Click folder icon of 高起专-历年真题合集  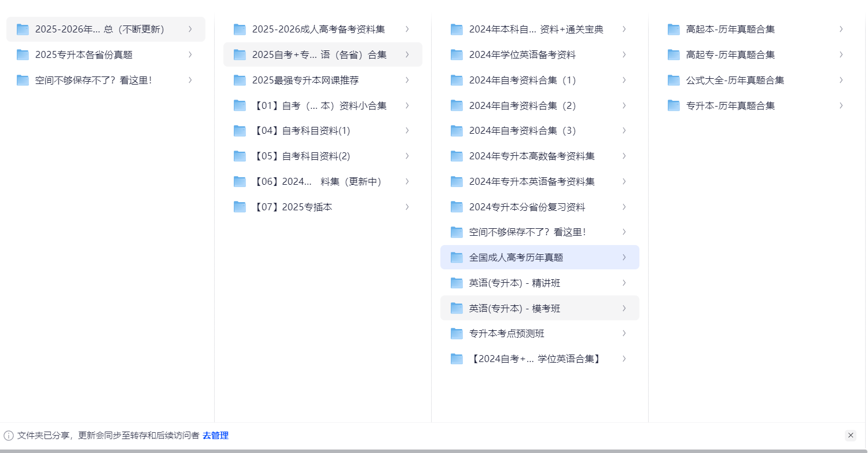pos(674,55)
